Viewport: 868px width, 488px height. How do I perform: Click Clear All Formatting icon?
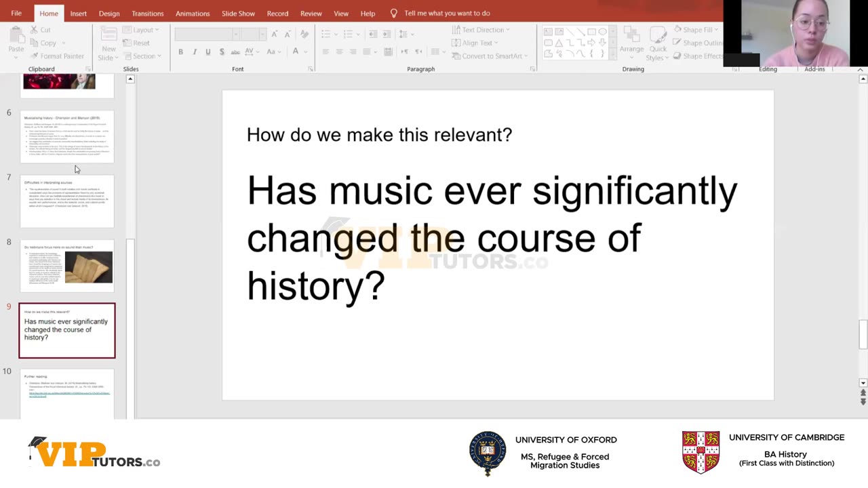pyautogui.click(x=304, y=34)
